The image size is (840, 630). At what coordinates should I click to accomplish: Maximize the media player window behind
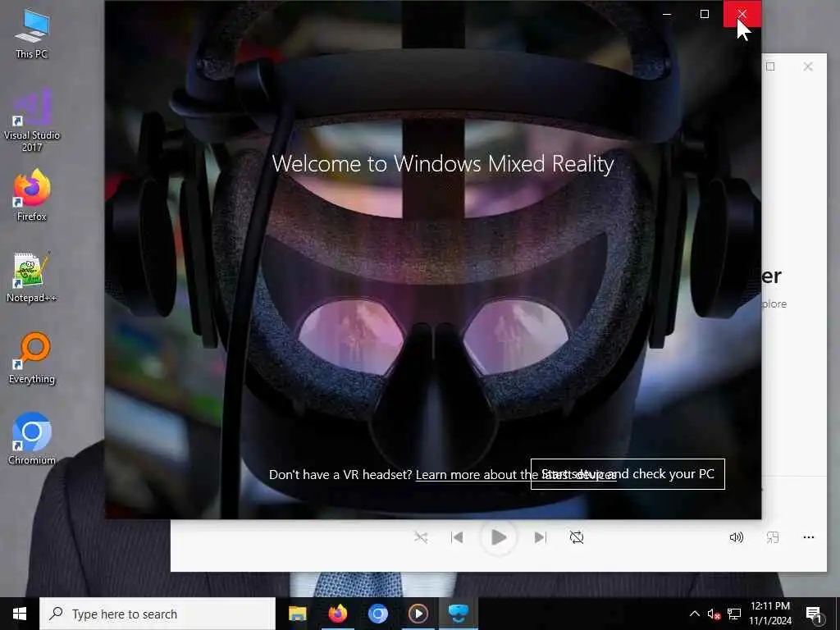[770, 66]
